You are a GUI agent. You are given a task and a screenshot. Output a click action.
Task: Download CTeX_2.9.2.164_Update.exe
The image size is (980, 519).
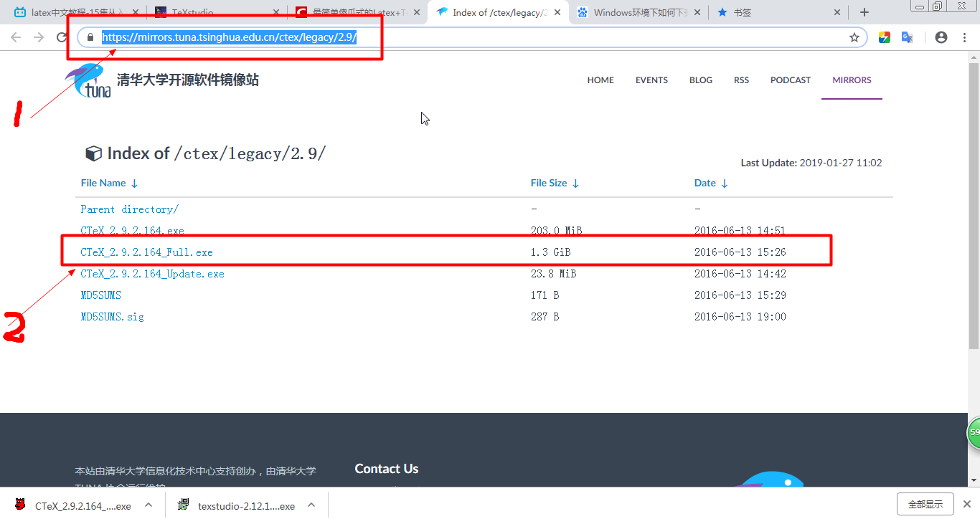coord(152,274)
